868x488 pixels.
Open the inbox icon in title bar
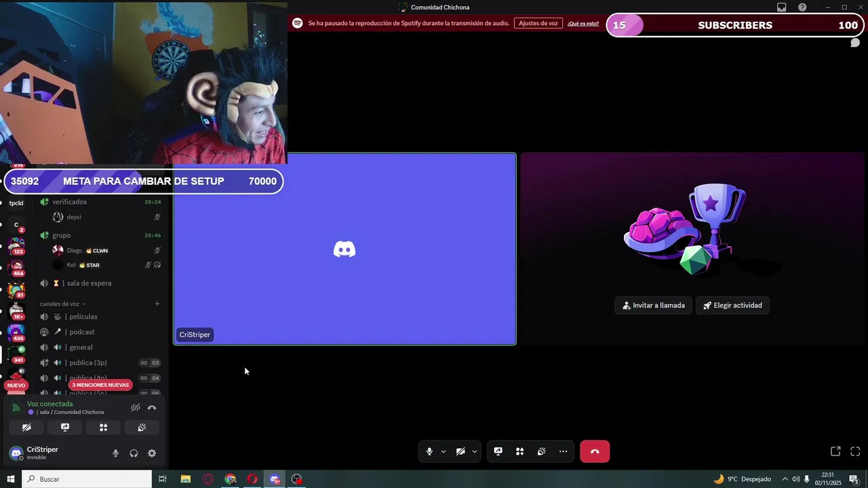pyautogui.click(x=782, y=7)
